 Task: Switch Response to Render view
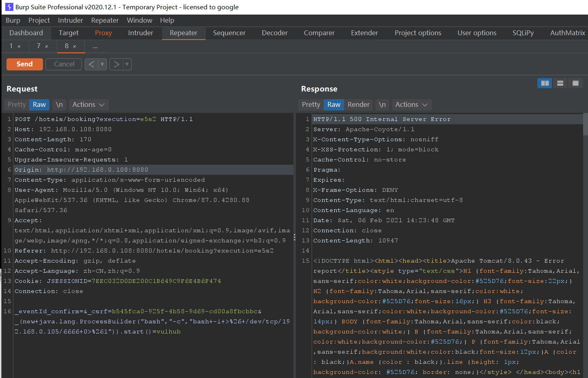(359, 104)
